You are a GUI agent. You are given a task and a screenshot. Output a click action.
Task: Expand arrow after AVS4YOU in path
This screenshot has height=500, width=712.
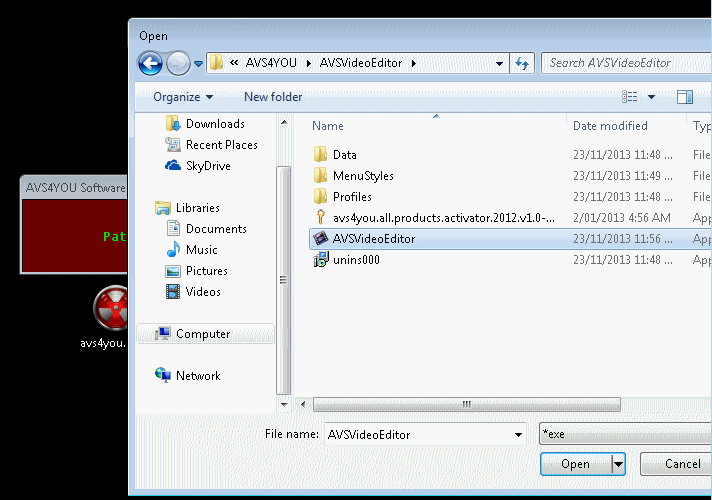309,63
